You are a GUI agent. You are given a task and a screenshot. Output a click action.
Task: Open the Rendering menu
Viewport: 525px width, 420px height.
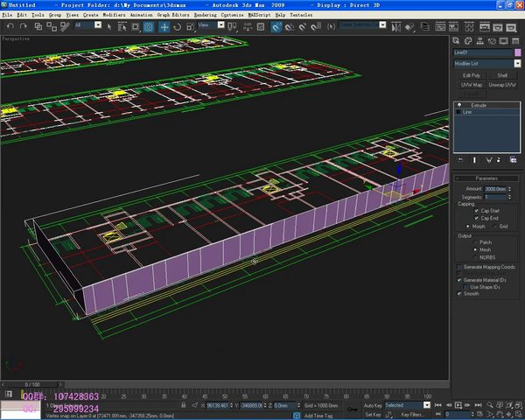click(x=205, y=15)
